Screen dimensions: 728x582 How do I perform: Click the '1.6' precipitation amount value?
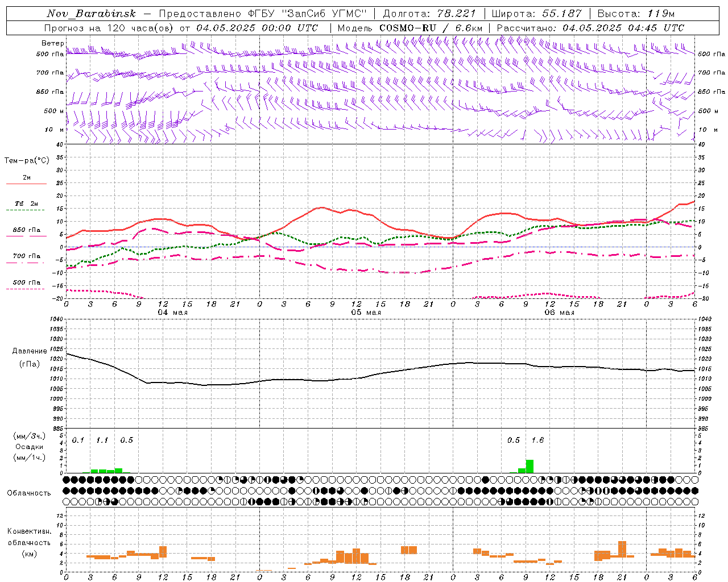537,440
